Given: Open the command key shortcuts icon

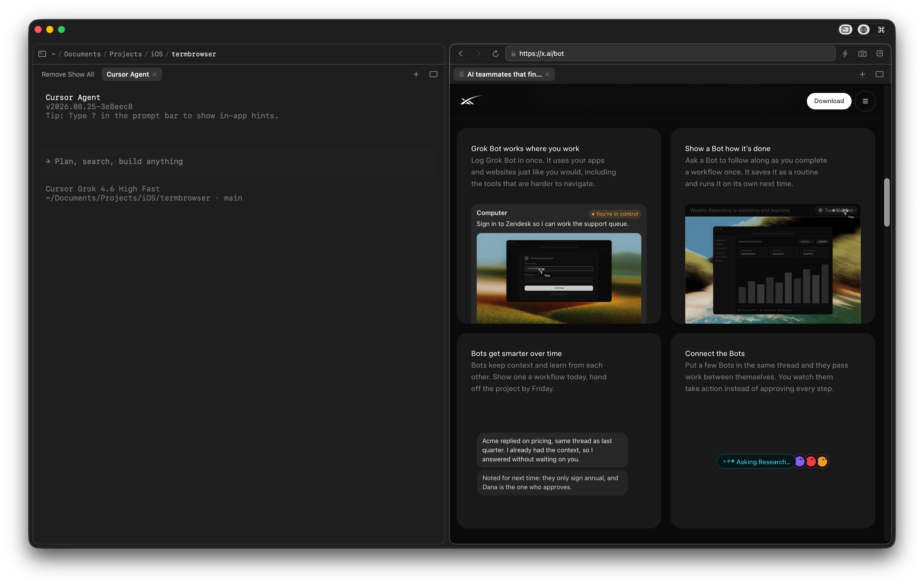Looking at the screenshot, I should click(x=881, y=29).
